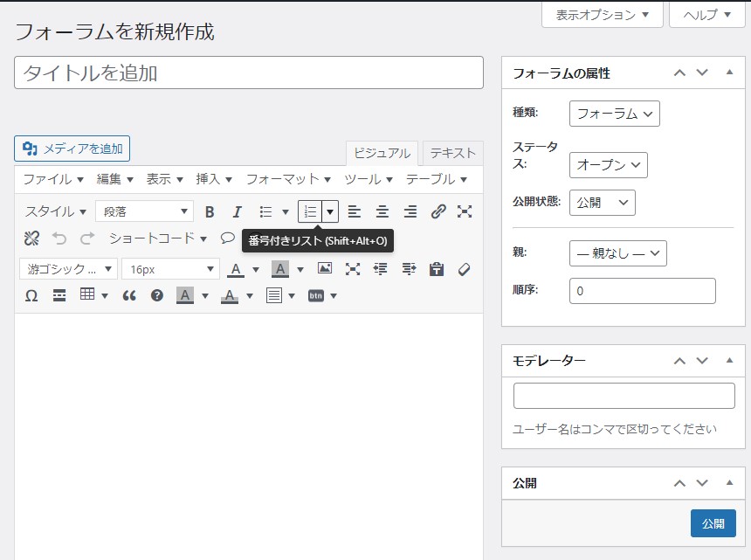Viewport: 751px width, 560px height.
Task: Apply italic formatting
Action: point(237,211)
